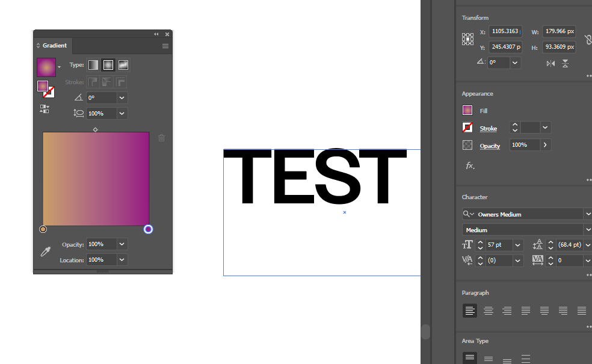Apply justified paragraph alignment
Viewport: 592px width, 364px height.
(526, 310)
